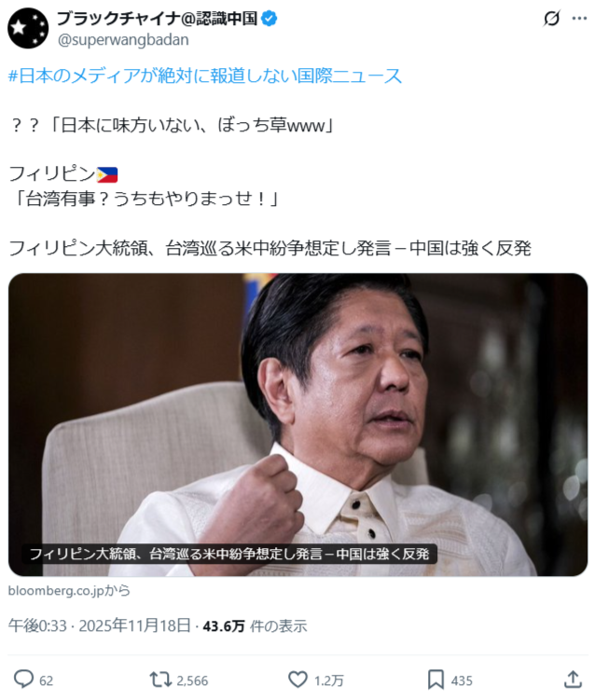Click the post timestamp 午後0:33 · 2025年11月18日
The width and height of the screenshot is (595, 700).
pyautogui.click(x=99, y=625)
